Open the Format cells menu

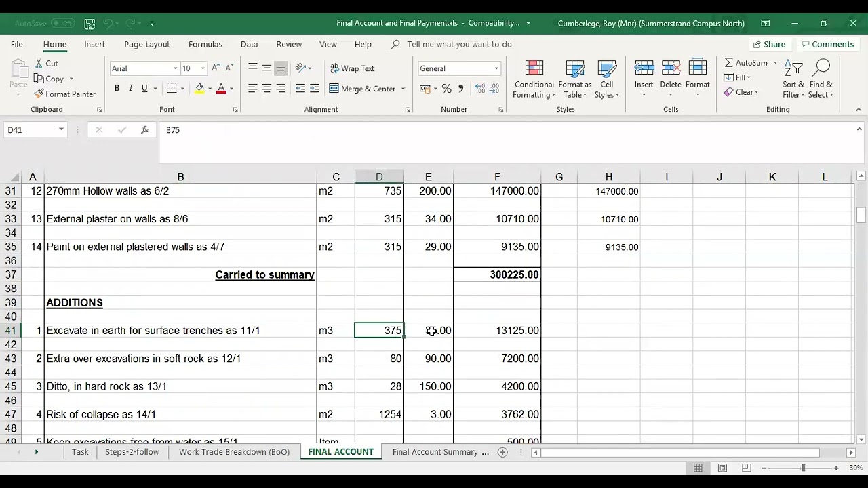point(697,79)
